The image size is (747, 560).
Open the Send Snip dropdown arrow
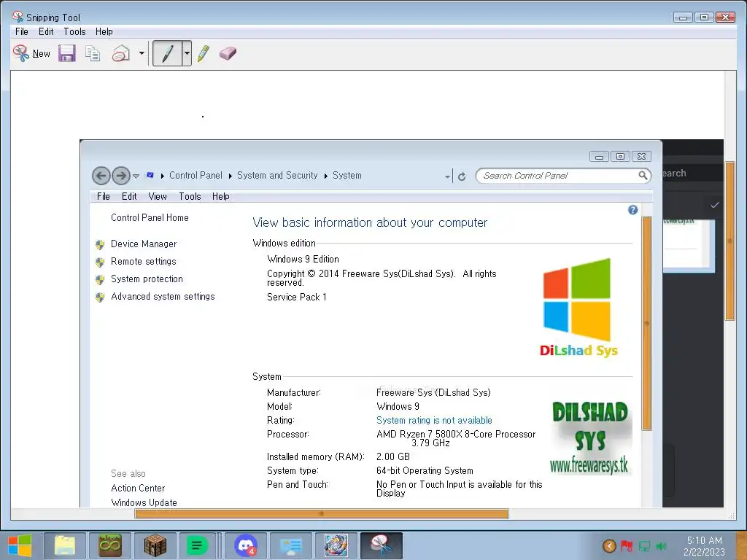point(142,53)
